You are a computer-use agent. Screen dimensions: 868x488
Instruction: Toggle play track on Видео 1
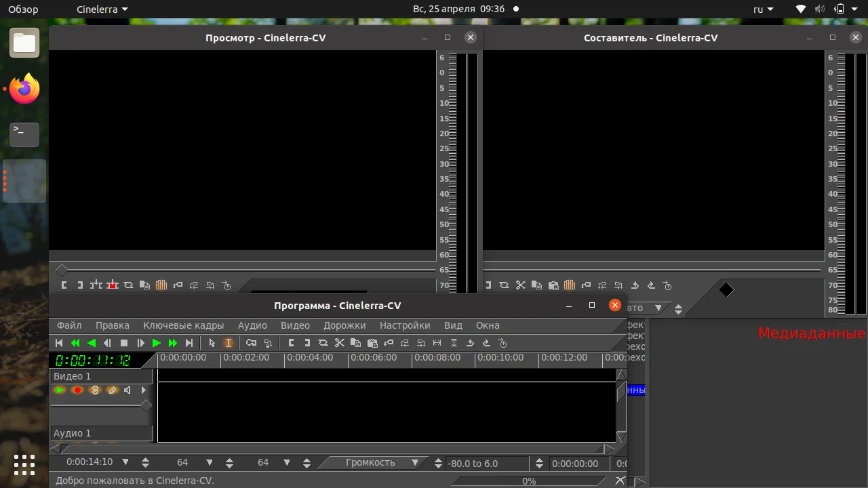tap(60, 390)
